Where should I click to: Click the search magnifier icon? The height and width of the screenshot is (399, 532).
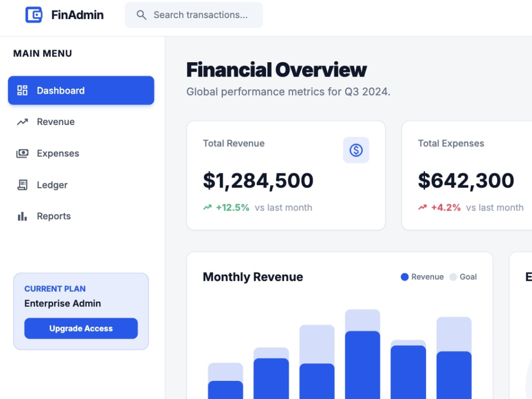[x=141, y=15]
